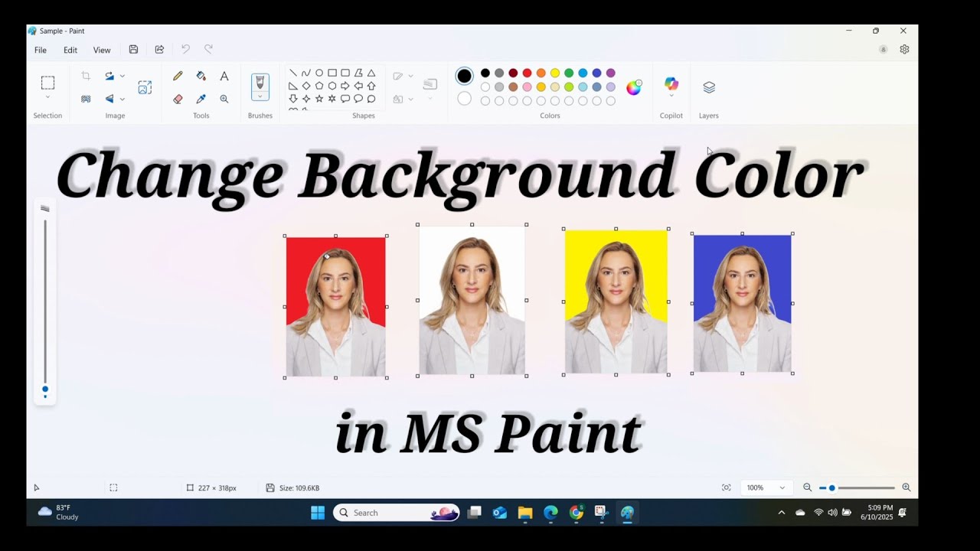Select the Eraser tool
This screenshot has height=551, width=980.
[x=178, y=99]
